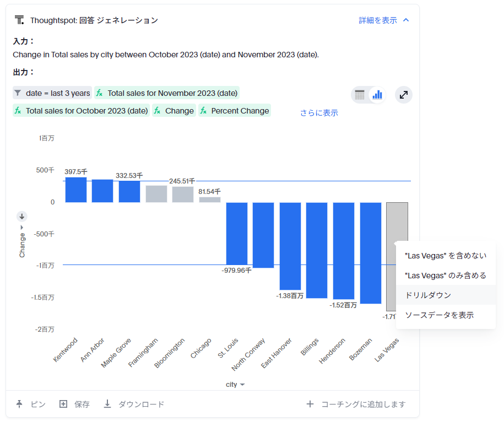Choose ソースデータを表示 menu entry
The image size is (504, 421).
point(439,315)
